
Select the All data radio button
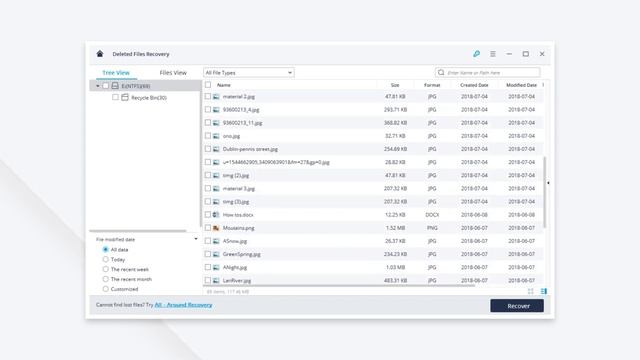105,249
